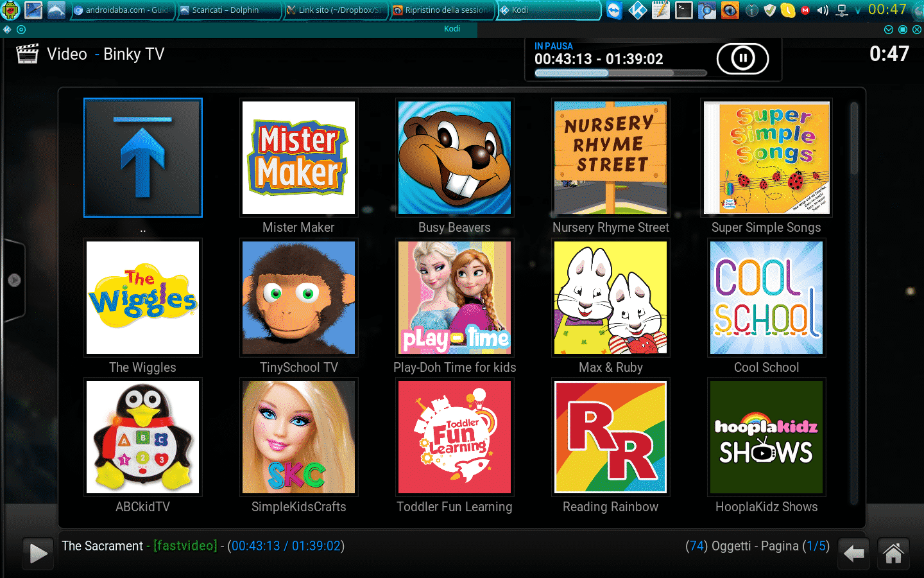
Task: Open the red MEGA tray icon
Action: coord(806,10)
